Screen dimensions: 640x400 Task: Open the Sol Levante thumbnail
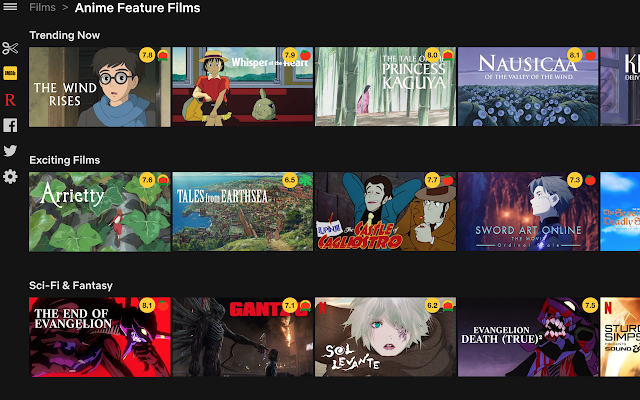pos(385,337)
